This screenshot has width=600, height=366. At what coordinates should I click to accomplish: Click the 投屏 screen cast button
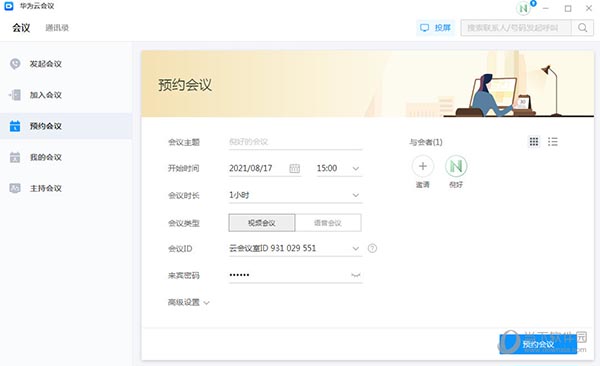(435, 28)
